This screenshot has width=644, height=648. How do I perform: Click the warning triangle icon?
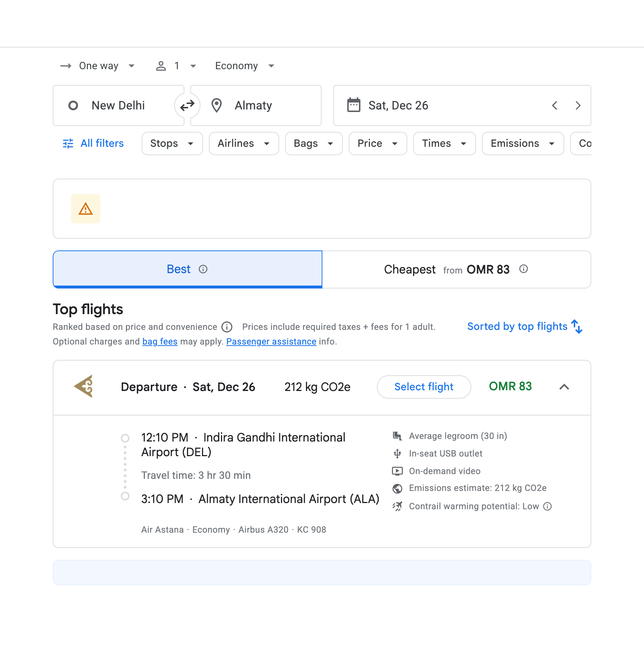point(86,209)
